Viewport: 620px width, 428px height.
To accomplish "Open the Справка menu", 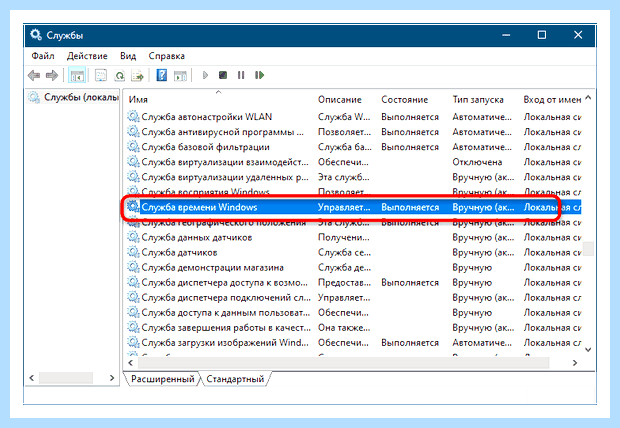I will pos(166,56).
